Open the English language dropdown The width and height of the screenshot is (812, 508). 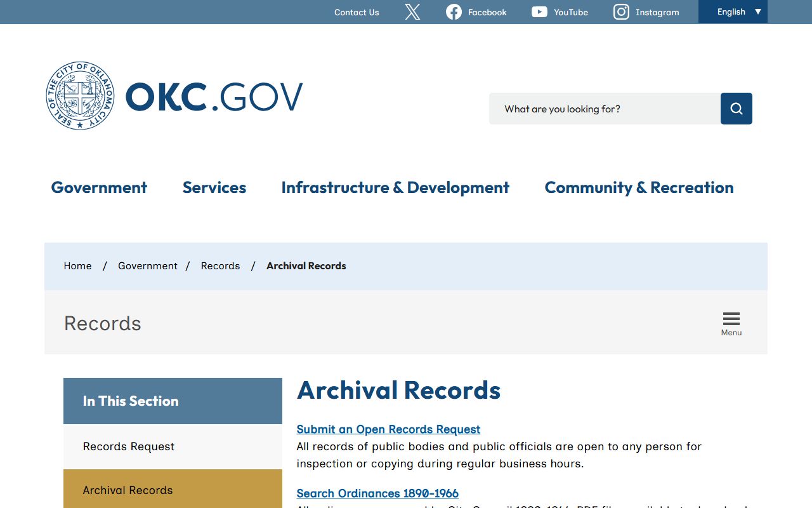733,11
